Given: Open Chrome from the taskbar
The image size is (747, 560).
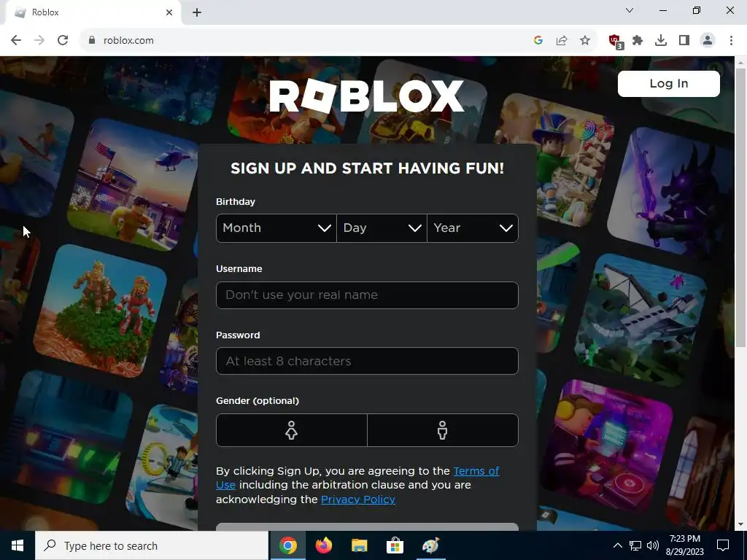Looking at the screenshot, I should point(287,545).
